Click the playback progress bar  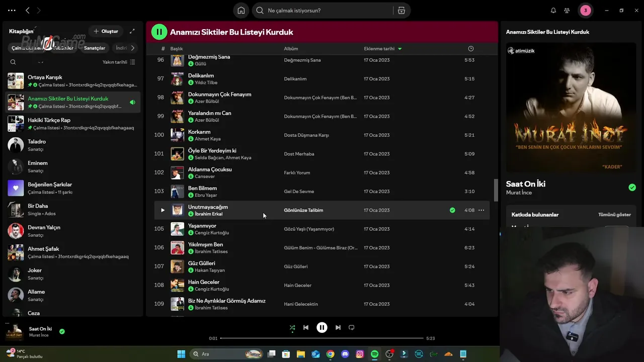click(322, 338)
